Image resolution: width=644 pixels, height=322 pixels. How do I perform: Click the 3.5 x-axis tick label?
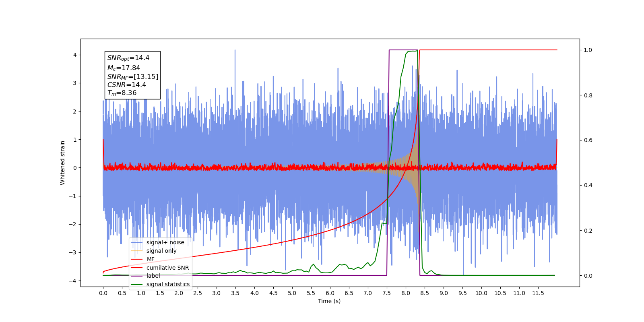235,293
